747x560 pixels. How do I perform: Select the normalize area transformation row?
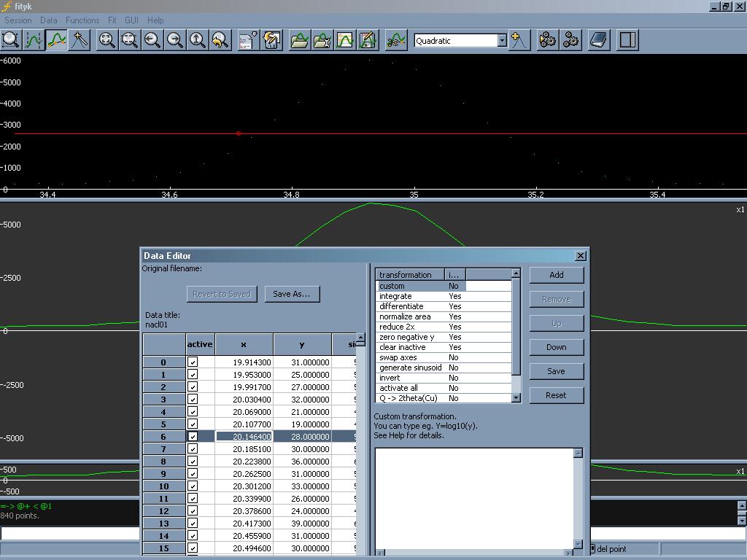tap(443, 316)
